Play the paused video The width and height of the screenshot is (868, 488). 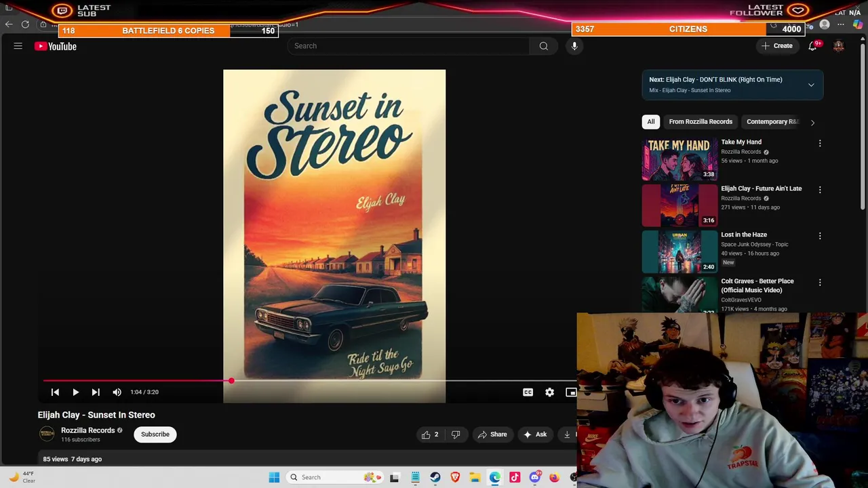(x=75, y=392)
